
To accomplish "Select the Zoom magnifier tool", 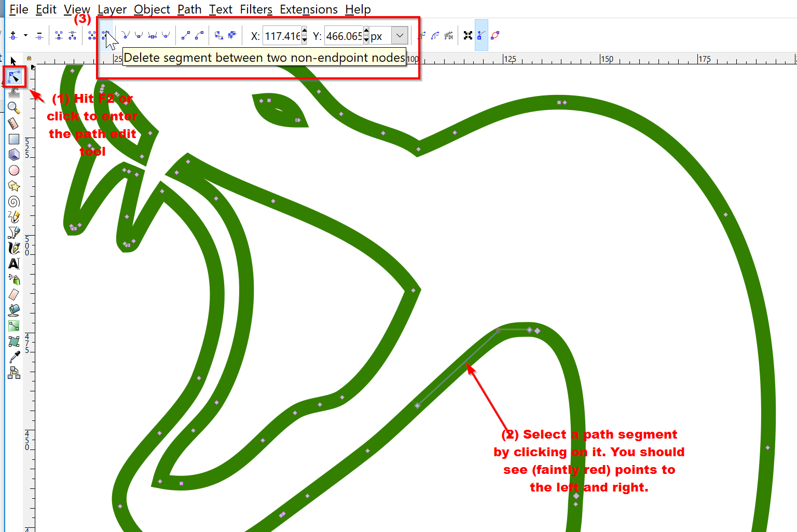I will click(13, 108).
